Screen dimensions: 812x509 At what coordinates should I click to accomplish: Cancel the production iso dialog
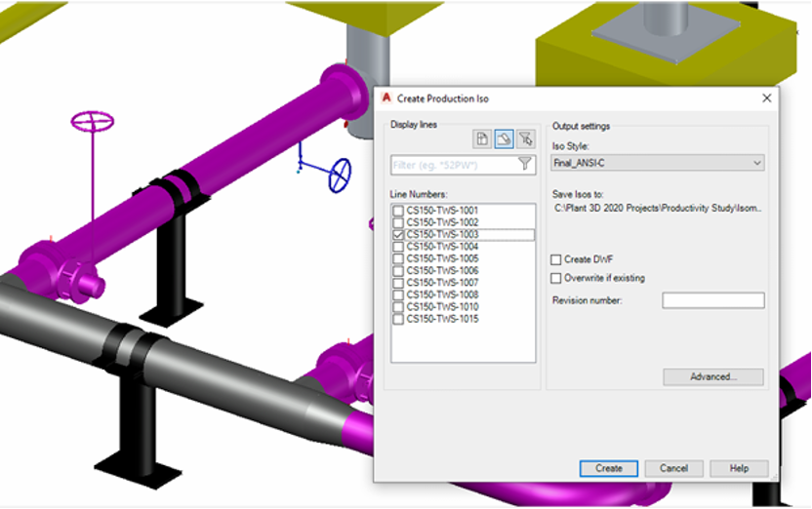click(673, 468)
